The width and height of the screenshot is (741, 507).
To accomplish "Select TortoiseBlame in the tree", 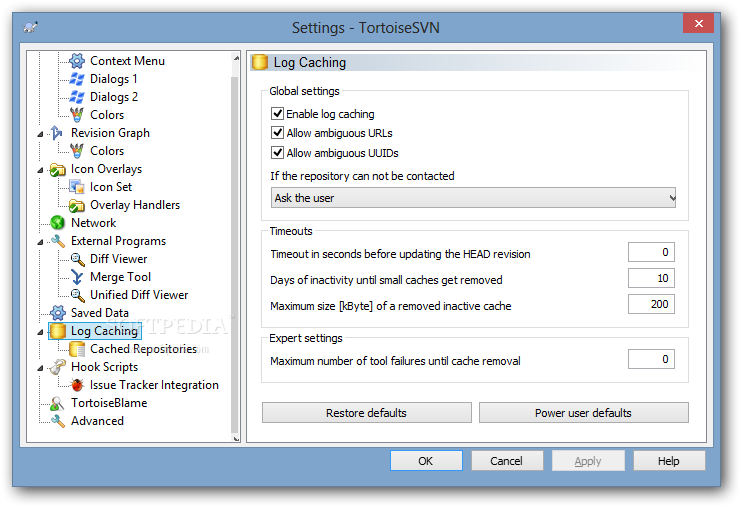I will (x=109, y=403).
